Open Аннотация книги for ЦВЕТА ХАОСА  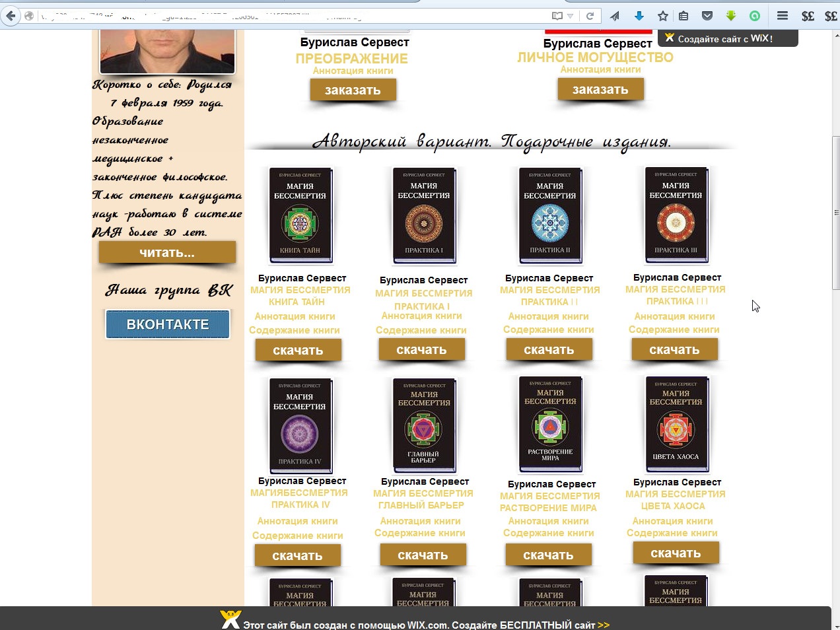click(x=672, y=521)
